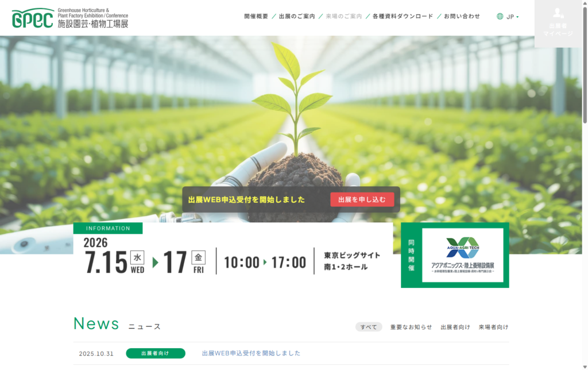Choose the 出展者向け filter beside 来場者向け
This screenshot has width=588, height=370.
[x=455, y=327]
